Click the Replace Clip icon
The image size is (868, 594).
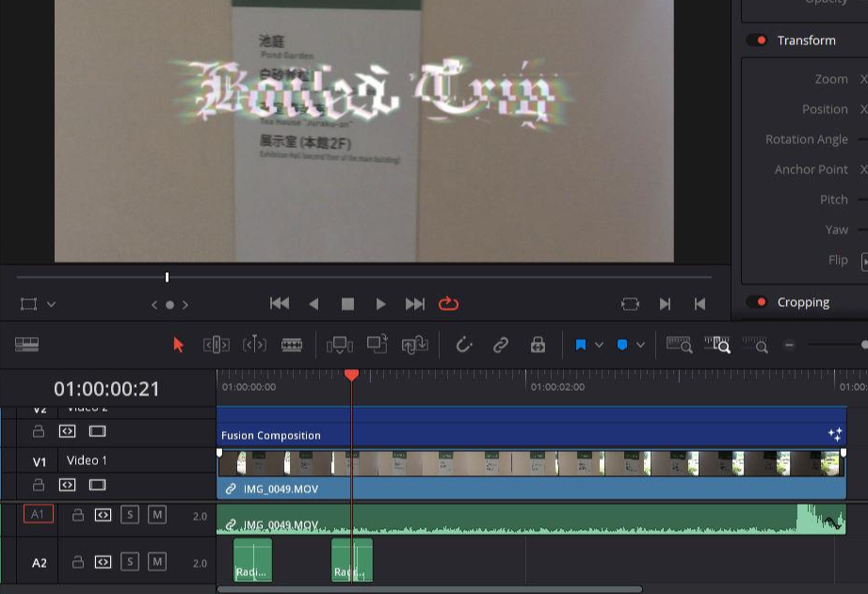(414, 345)
